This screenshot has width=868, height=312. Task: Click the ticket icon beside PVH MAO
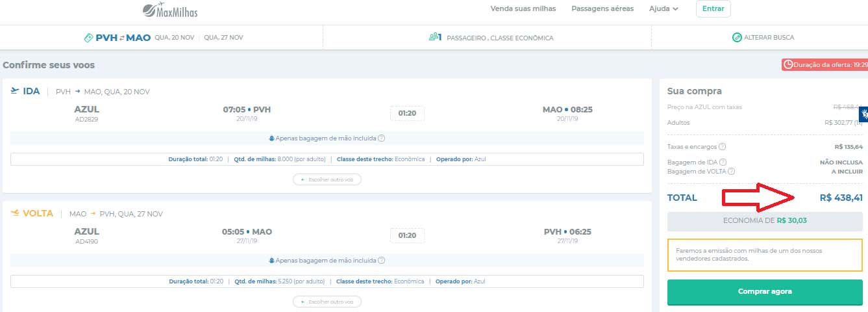tap(89, 38)
